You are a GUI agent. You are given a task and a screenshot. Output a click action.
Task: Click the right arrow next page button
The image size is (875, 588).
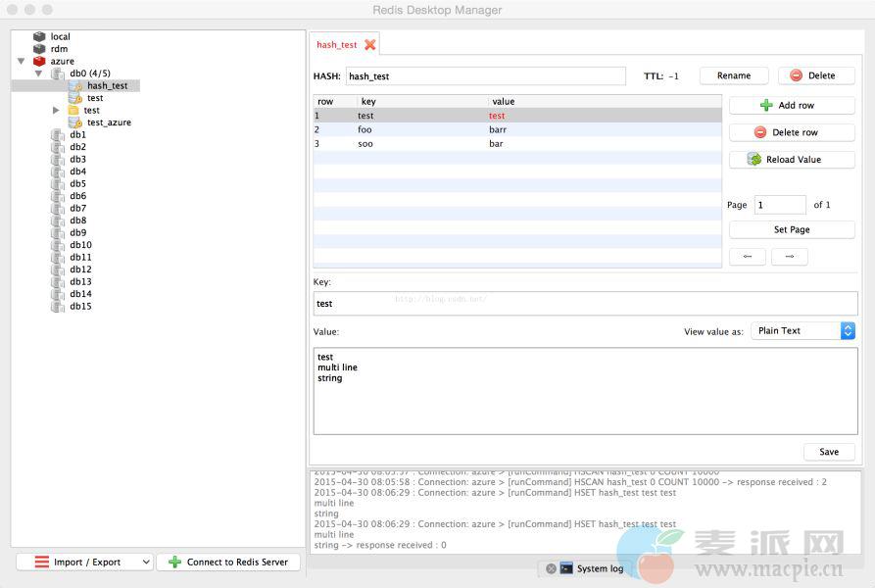coord(789,257)
